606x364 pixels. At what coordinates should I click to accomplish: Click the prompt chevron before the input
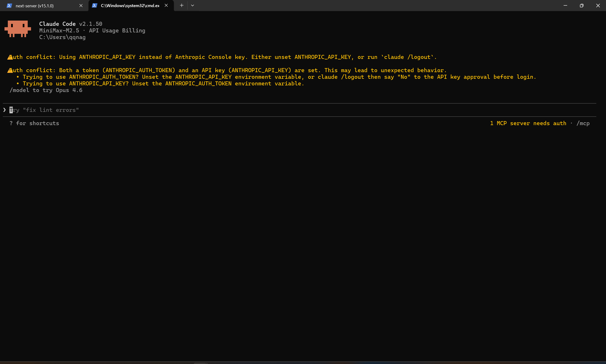(x=4, y=110)
